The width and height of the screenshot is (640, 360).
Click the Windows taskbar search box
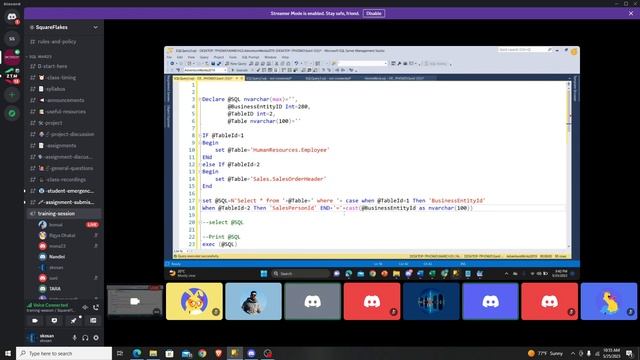(64, 353)
